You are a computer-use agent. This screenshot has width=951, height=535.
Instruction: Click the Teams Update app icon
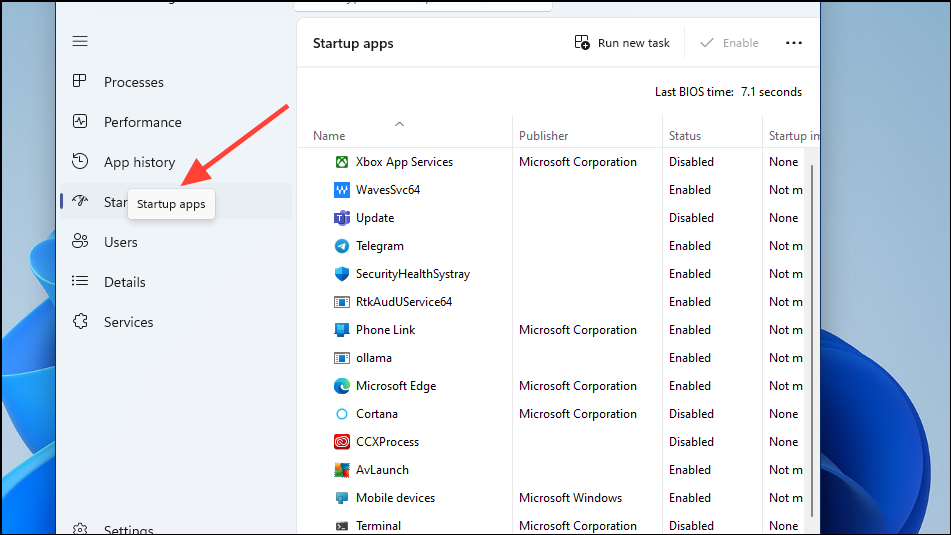[x=342, y=218]
